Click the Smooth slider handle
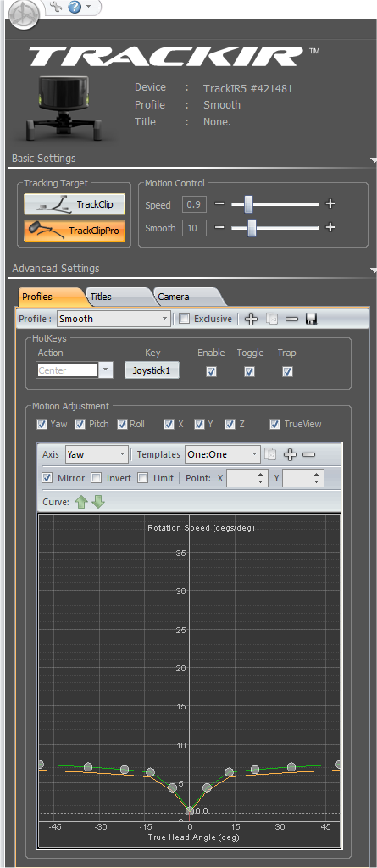The height and width of the screenshot is (868, 377). click(252, 227)
